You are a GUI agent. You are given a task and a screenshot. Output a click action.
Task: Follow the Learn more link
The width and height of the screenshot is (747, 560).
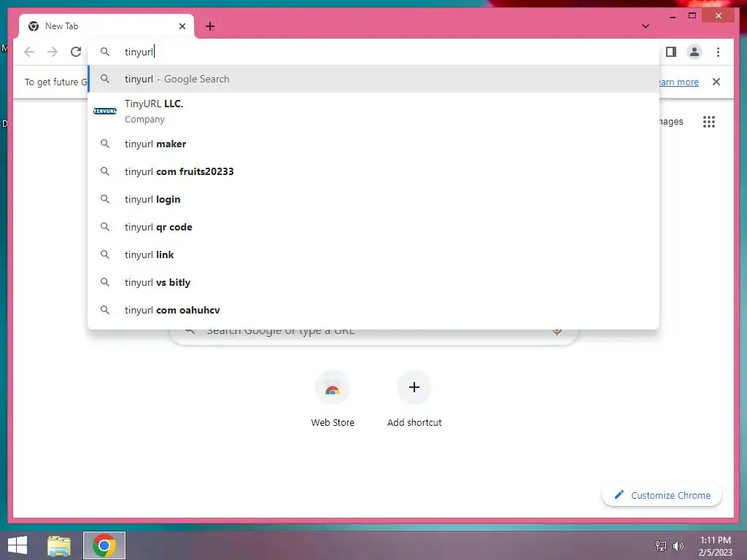click(678, 82)
